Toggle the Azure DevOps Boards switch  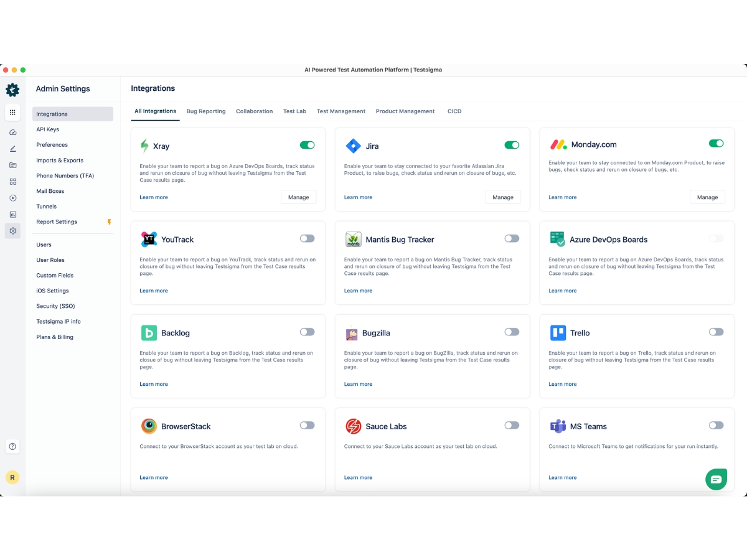tap(716, 238)
